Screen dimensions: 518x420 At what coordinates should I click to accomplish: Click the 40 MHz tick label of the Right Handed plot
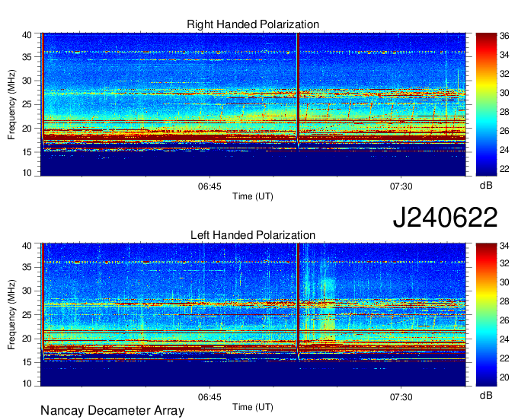27,35
